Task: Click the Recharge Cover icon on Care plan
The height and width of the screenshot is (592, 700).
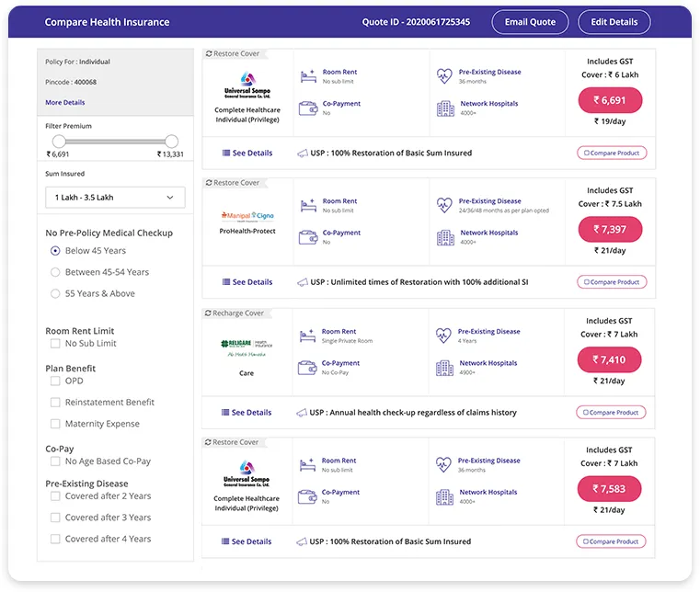Action: [209, 313]
